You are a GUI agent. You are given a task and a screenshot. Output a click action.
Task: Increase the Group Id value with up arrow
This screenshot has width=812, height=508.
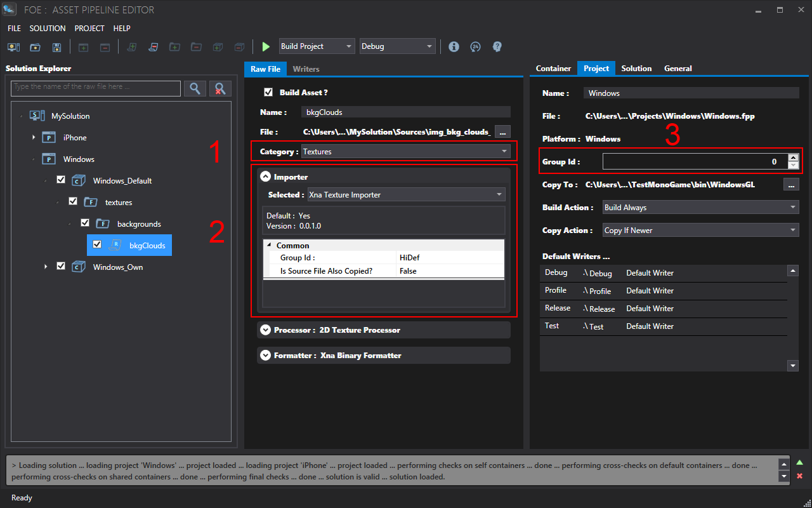tap(793, 157)
